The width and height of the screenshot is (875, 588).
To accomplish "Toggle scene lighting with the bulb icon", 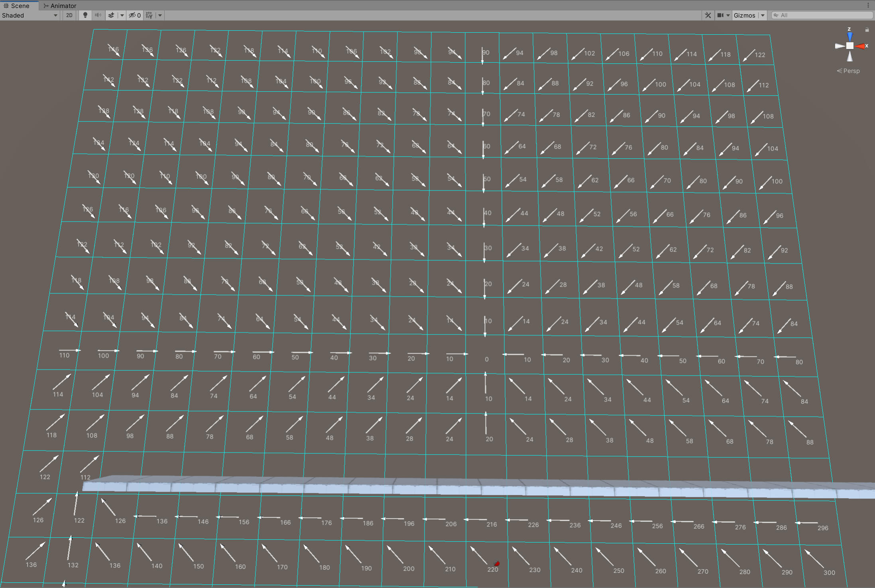I will tap(85, 15).
